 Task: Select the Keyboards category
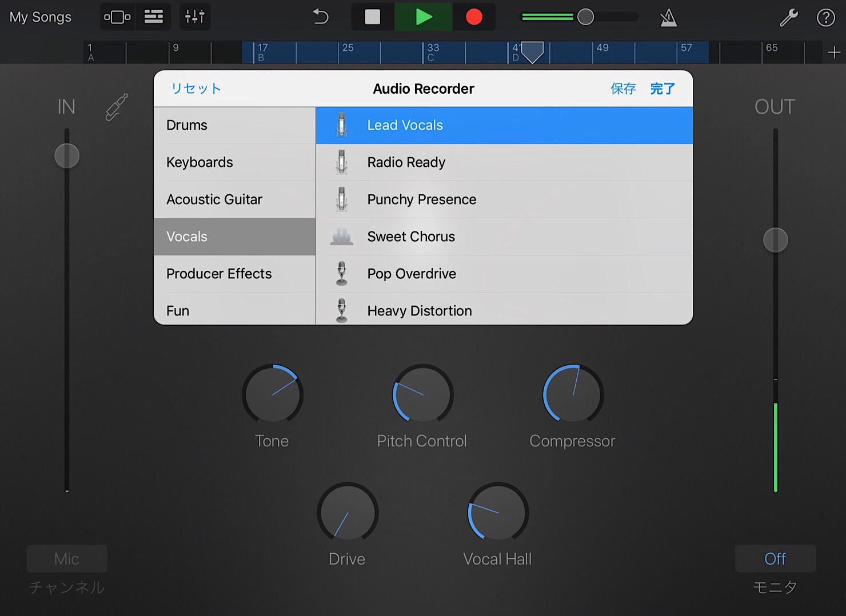coord(234,162)
